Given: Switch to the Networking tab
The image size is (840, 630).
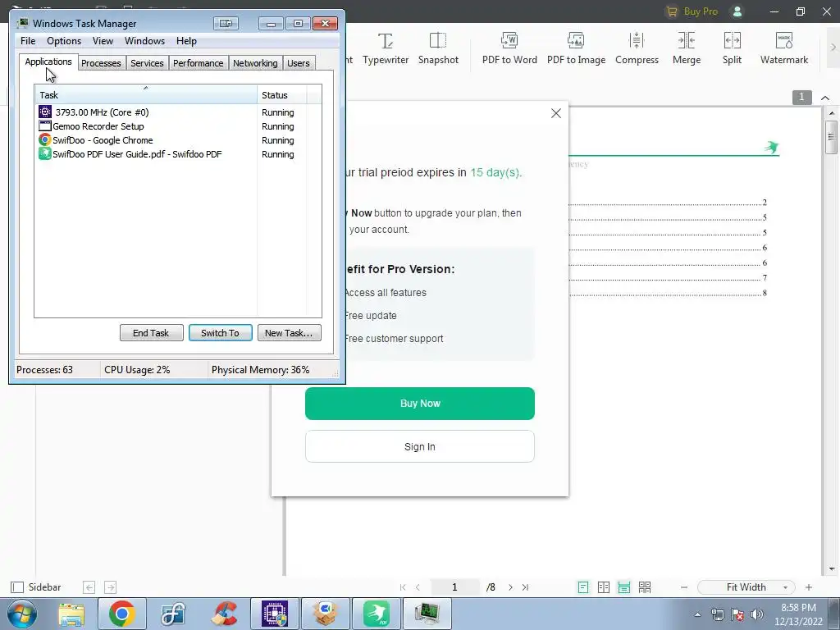Looking at the screenshot, I should tap(255, 63).
